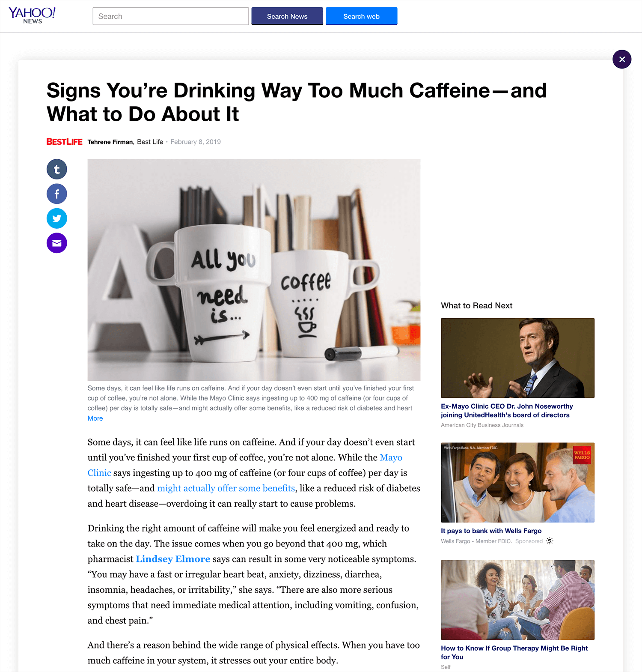Click the Best Life publisher logo
642x672 pixels.
(64, 142)
